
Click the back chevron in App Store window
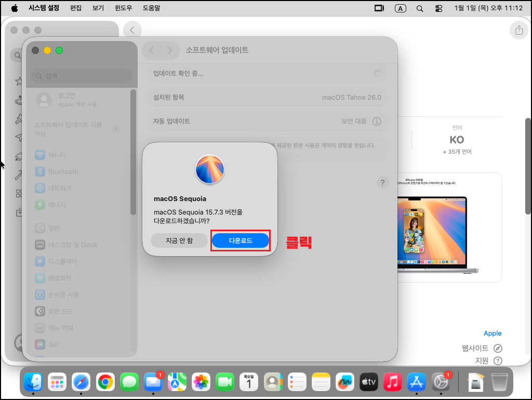[132, 30]
